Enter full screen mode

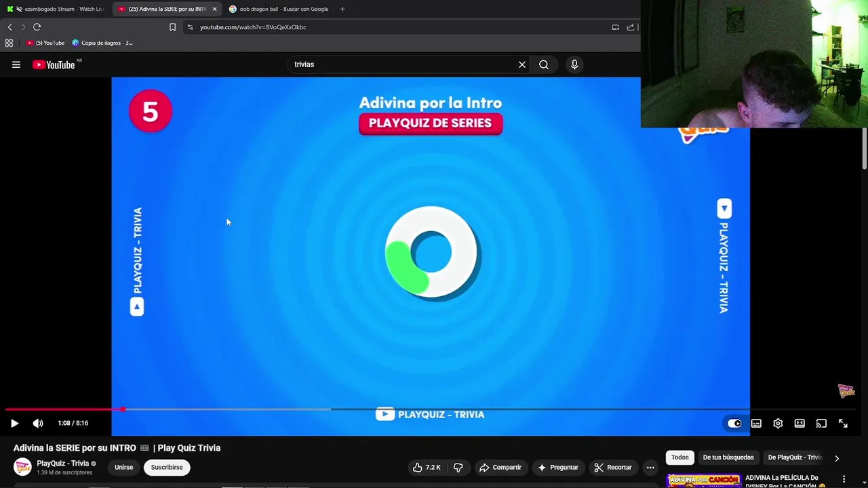pyautogui.click(x=843, y=424)
